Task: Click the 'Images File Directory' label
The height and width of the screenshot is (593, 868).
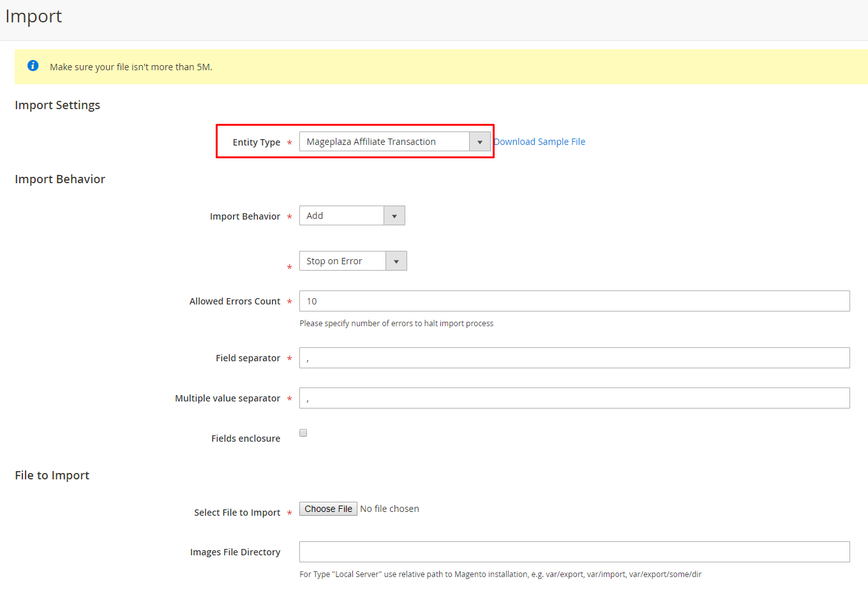Action: pyautogui.click(x=235, y=552)
